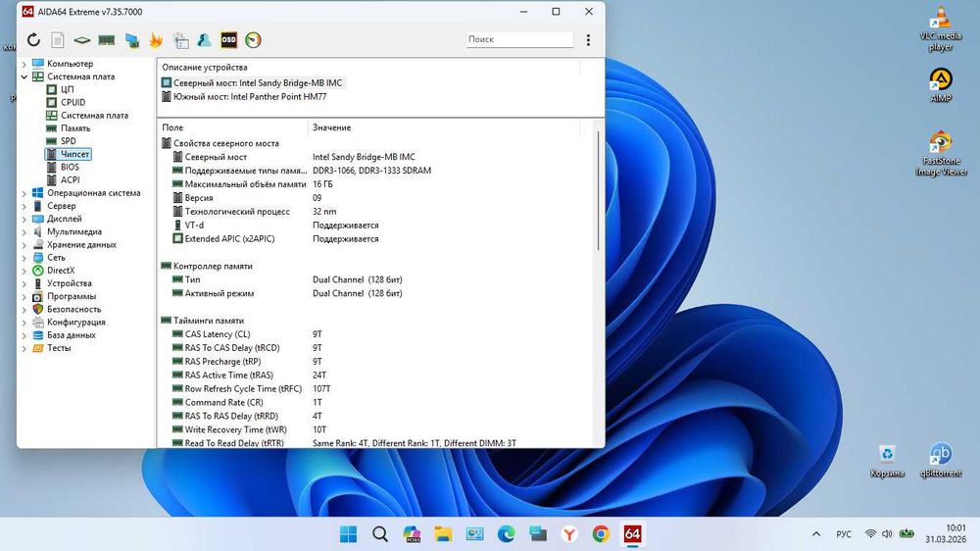Expand the Дисплей tree node

(24, 219)
